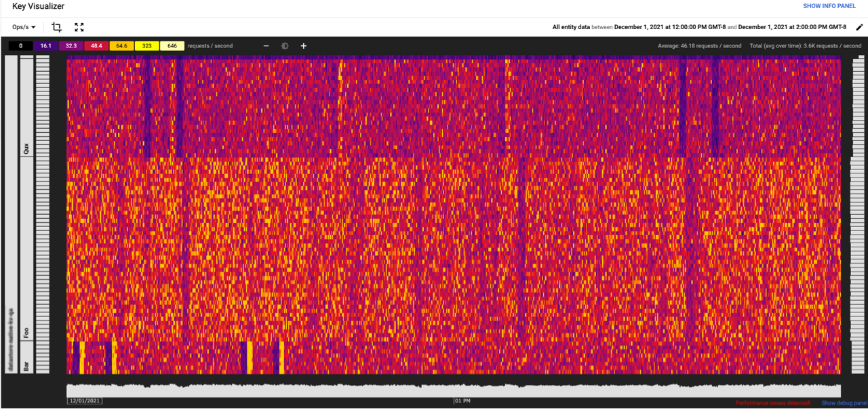Decrease heatmap brightness with minus icon
The width and height of the screenshot is (868, 412).
pyautogui.click(x=266, y=45)
